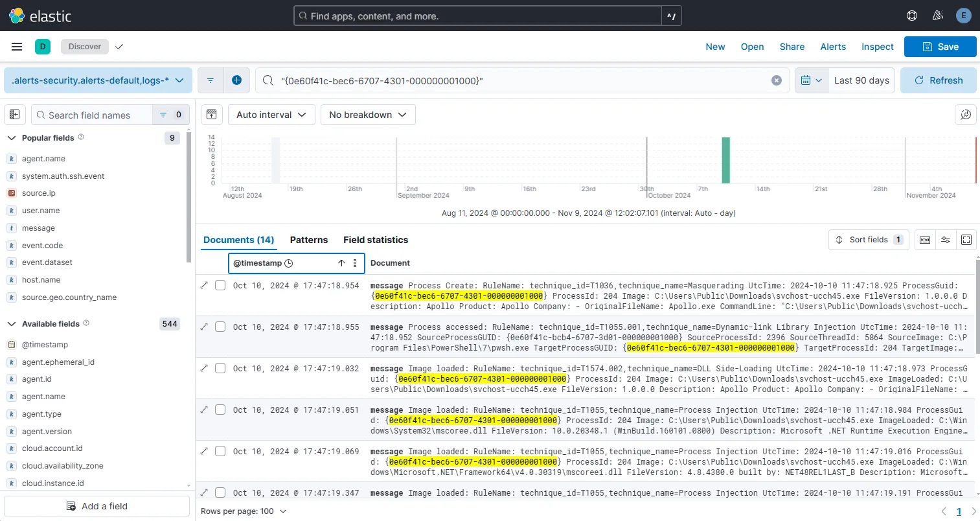Viewport: 980px width, 521px height.
Task: Open saved queries filter menu
Action: (210, 80)
